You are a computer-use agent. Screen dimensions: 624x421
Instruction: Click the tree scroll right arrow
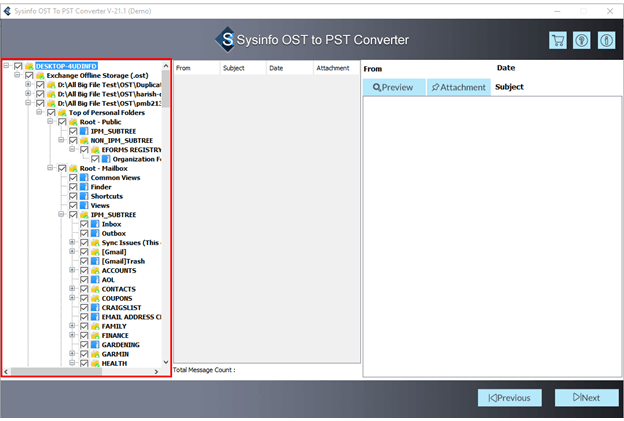point(156,372)
